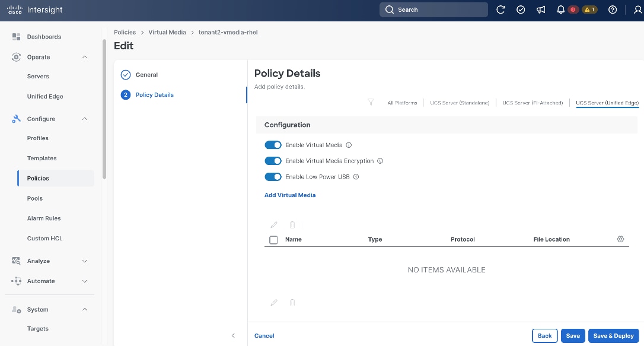Screen dimensions: 644x346
Task: Click the Automate section icon
Action: [x=16, y=281]
